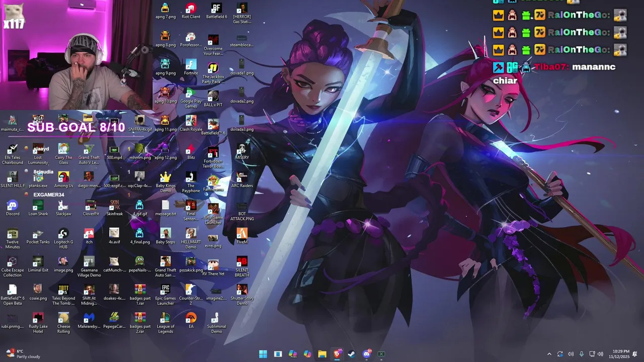This screenshot has width=644, height=362.
Task: Select the message.txt file
Action: click(x=165, y=208)
